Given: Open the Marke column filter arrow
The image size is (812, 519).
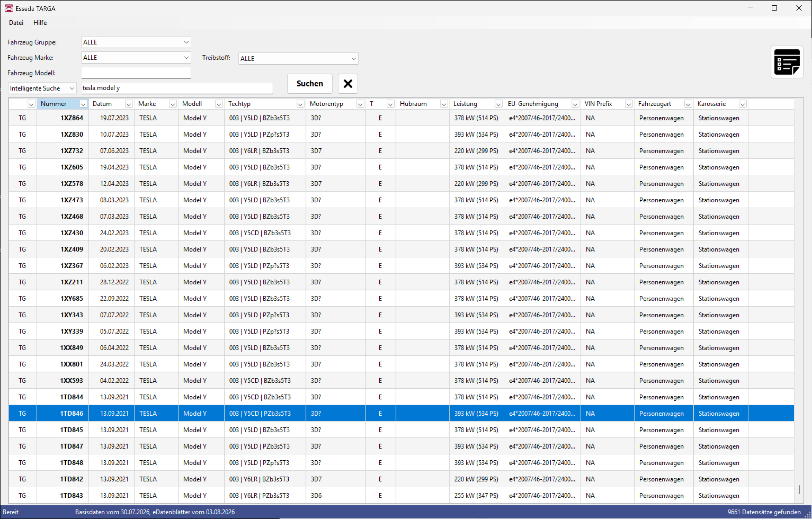Looking at the screenshot, I should tap(173, 104).
